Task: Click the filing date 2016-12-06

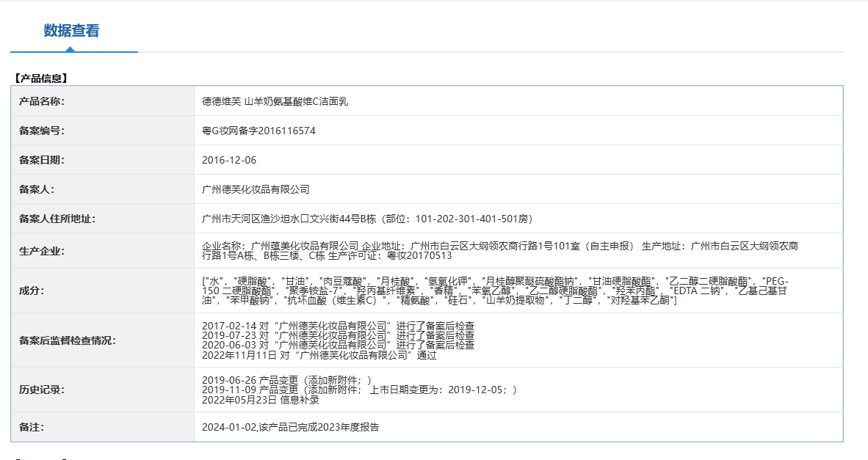Action: [x=229, y=161]
